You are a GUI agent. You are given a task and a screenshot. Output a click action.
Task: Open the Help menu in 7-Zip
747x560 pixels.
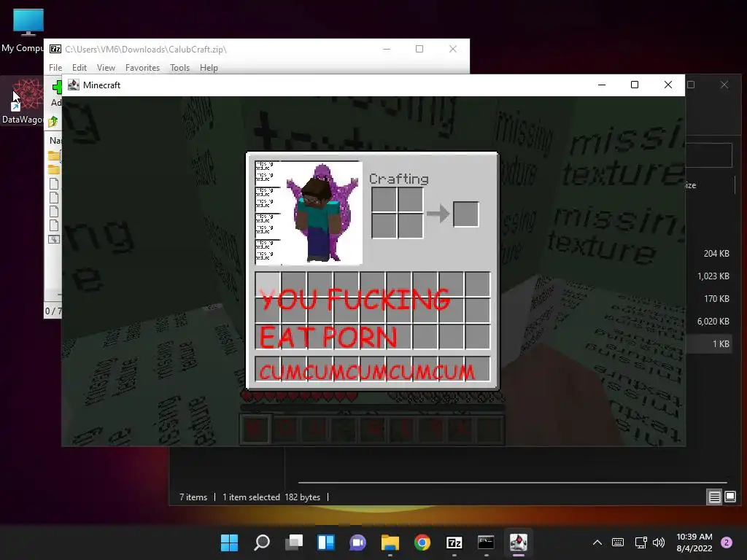pyautogui.click(x=209, y=68)
